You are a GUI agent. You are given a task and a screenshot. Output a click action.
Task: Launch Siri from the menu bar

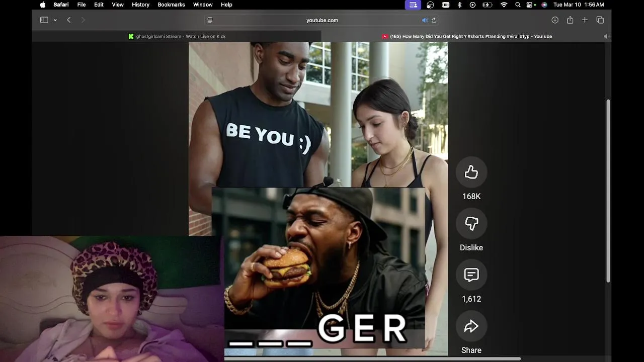[x=544, y=5]
